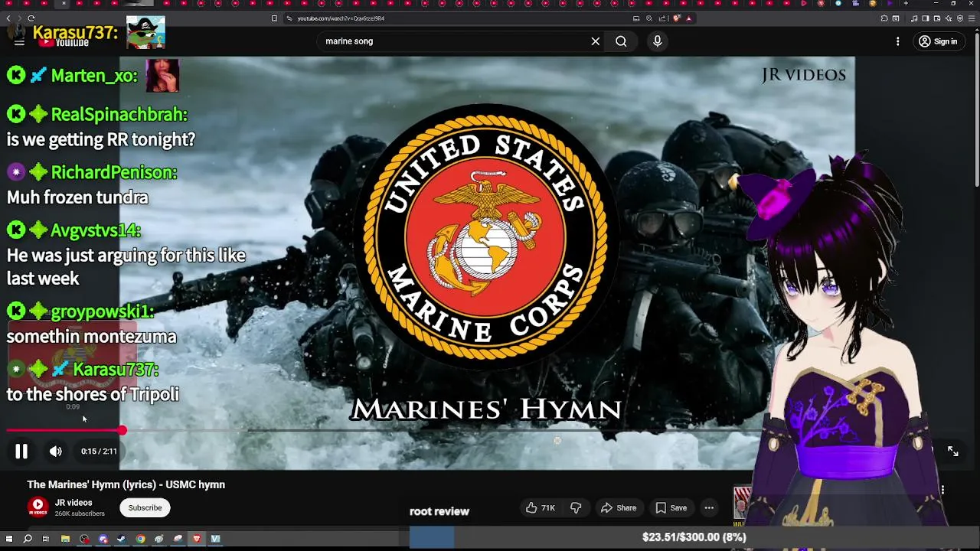Click chat username RealSpinachbrah

(119, 114)
